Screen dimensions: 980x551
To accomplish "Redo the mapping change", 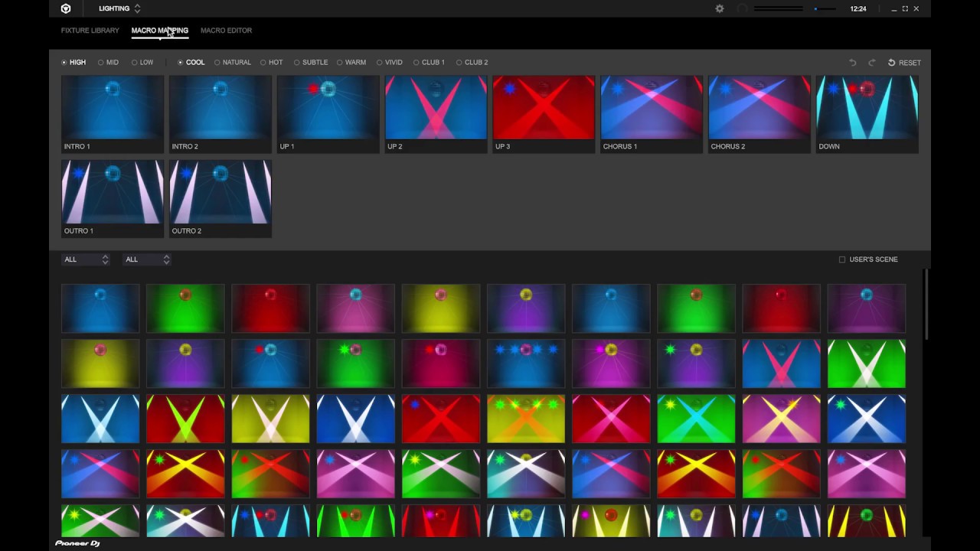I will [x=871, y=63].
